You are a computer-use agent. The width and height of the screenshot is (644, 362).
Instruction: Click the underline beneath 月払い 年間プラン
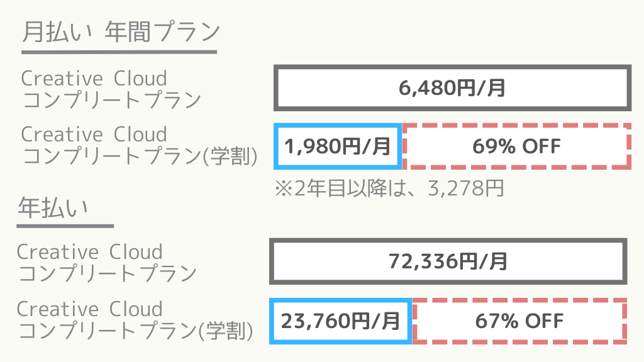pyautogui.click(x=119, y=52)
